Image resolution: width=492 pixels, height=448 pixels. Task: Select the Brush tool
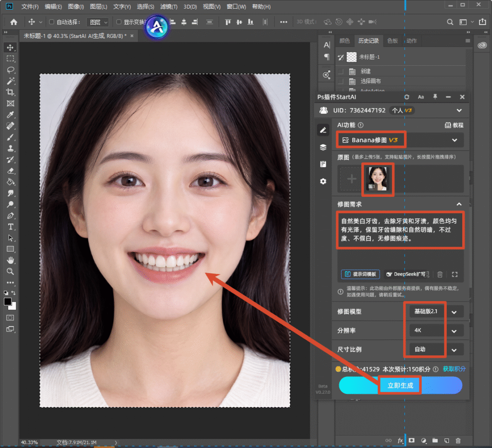(11, 137)
